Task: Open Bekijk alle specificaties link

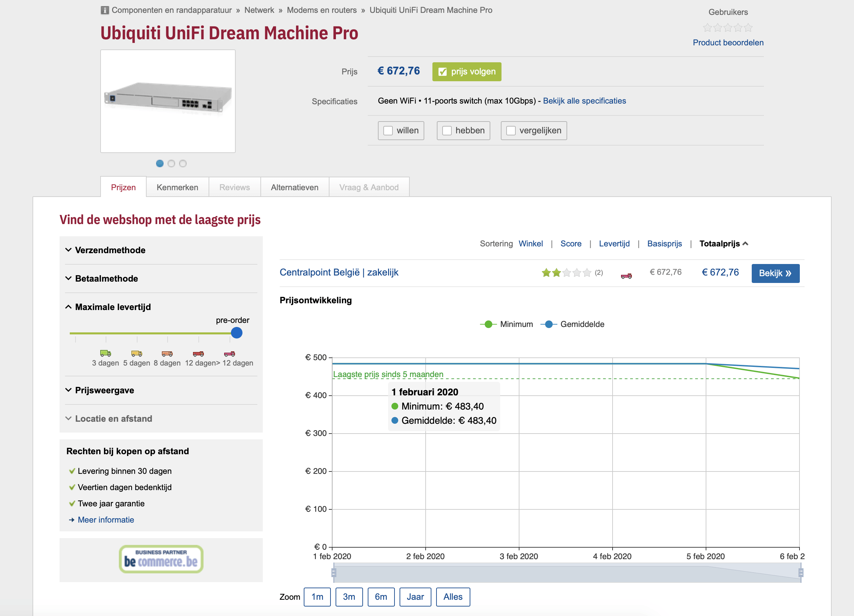Action: click(584, 101)
